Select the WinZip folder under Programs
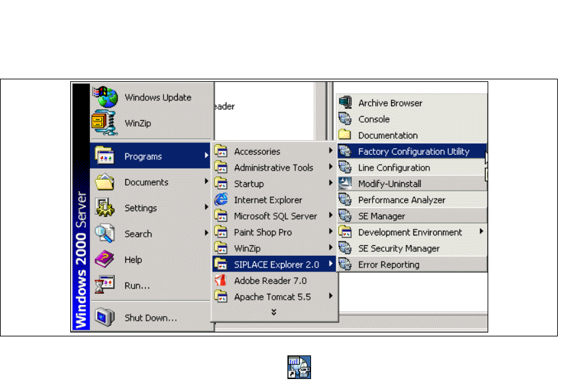 tap(274, 248)
